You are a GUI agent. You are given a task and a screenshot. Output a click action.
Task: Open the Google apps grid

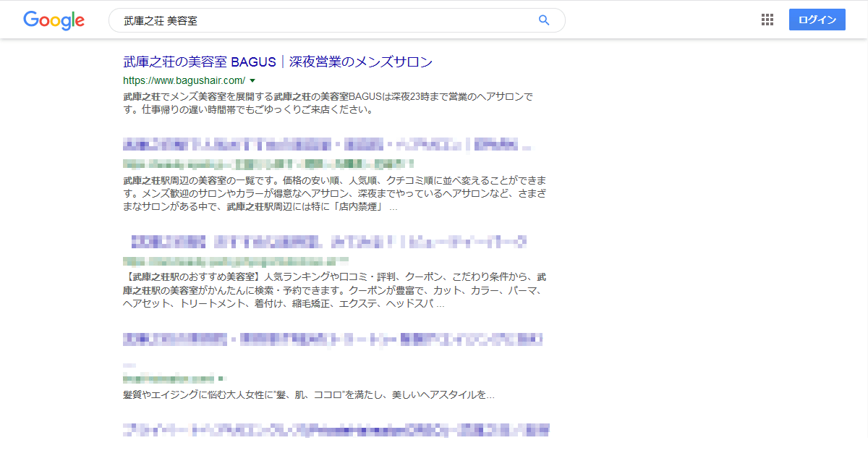767,20
